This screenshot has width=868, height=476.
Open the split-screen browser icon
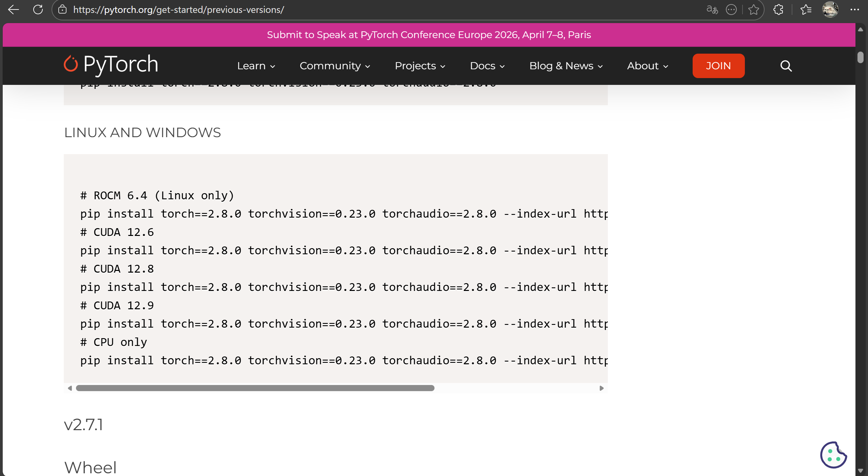click(731, 10)
